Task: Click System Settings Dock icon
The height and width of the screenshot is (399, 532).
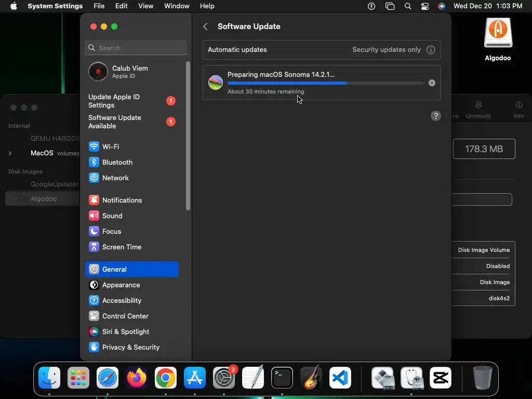Action: coord(224,378)
